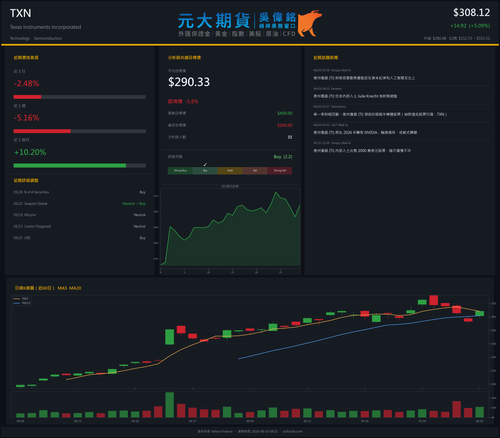
Task: Click the analyst count value 33
Action: pos(290,137)
